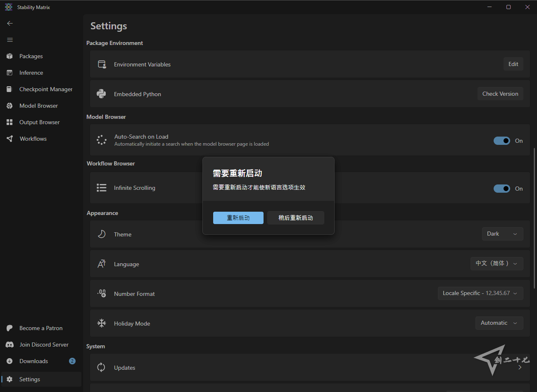Screen dimensions: 537x392
Task: Click the Environment Variables icon
Action: click(x=102, y=64)
